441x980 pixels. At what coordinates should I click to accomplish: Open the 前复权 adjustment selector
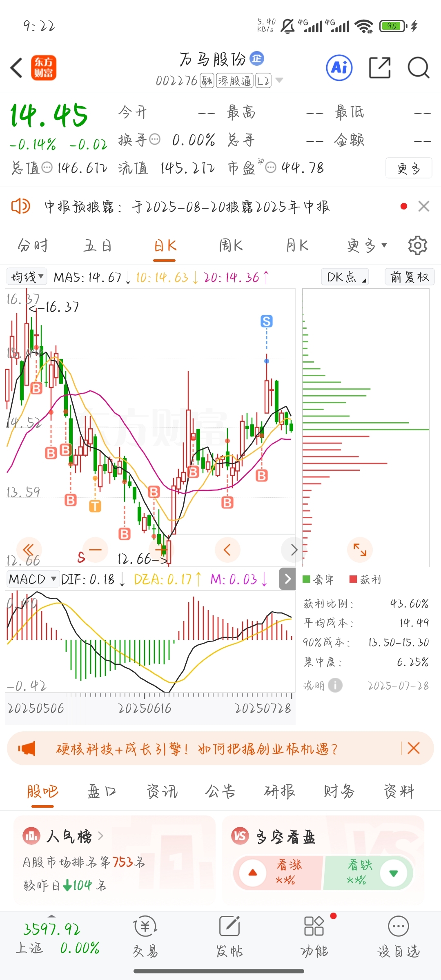pyautogui.click(x=410, y=277)
